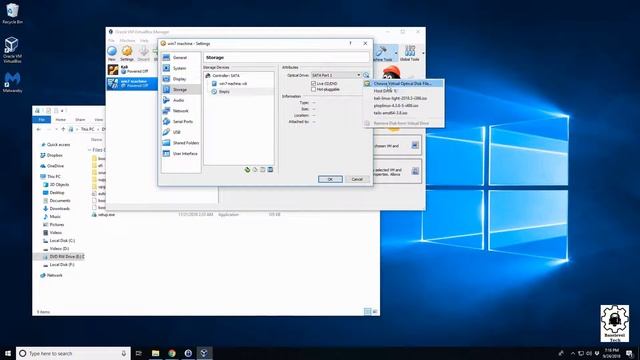The image size is (640, 360).
Task: Click the Windows Start button
Action: click(8, 353)
